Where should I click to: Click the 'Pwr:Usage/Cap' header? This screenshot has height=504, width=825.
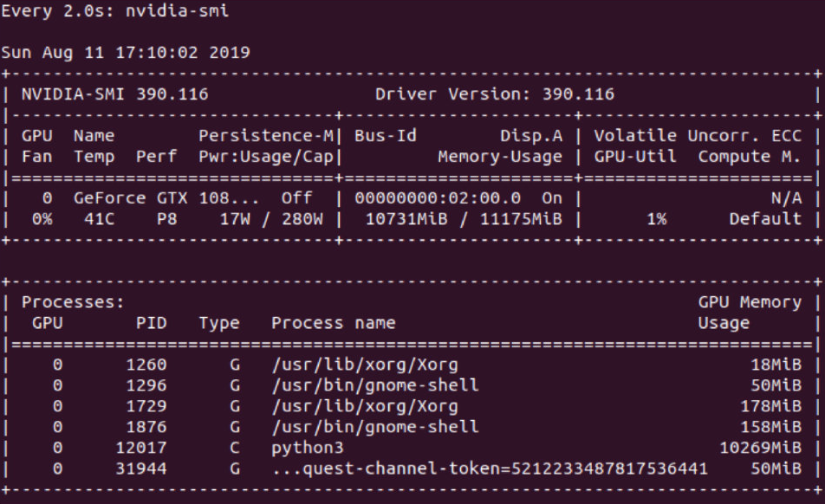click(266, 157)
